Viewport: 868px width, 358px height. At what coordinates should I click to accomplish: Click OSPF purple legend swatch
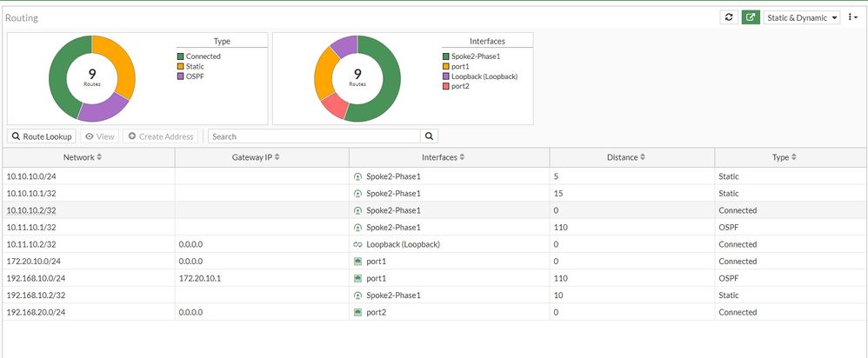point(180,76)
